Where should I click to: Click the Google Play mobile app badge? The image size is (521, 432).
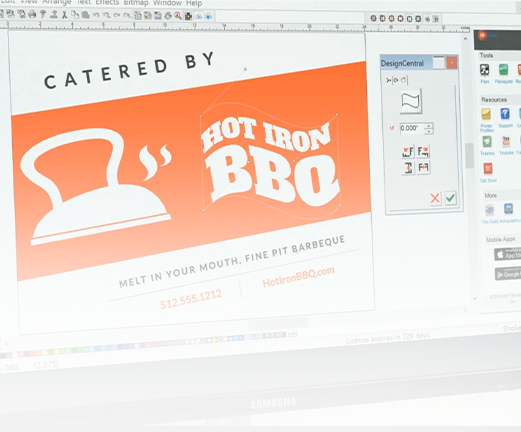[x=508, y=274]
